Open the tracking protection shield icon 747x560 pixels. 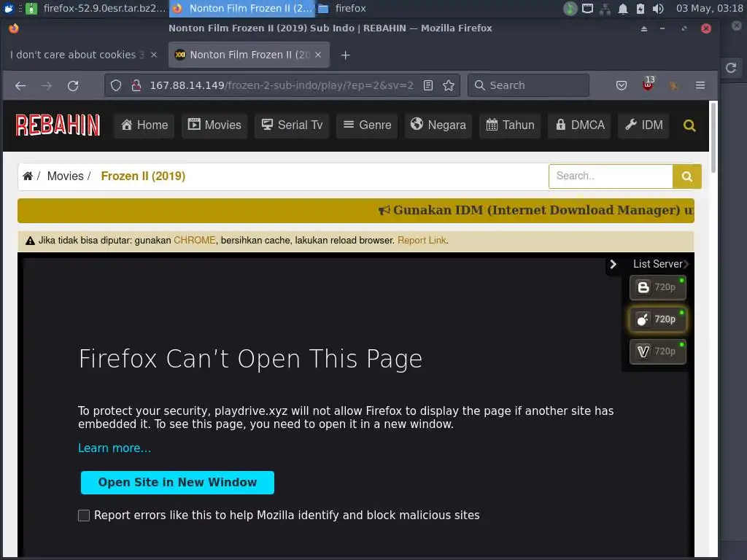(x=116, y=85)
